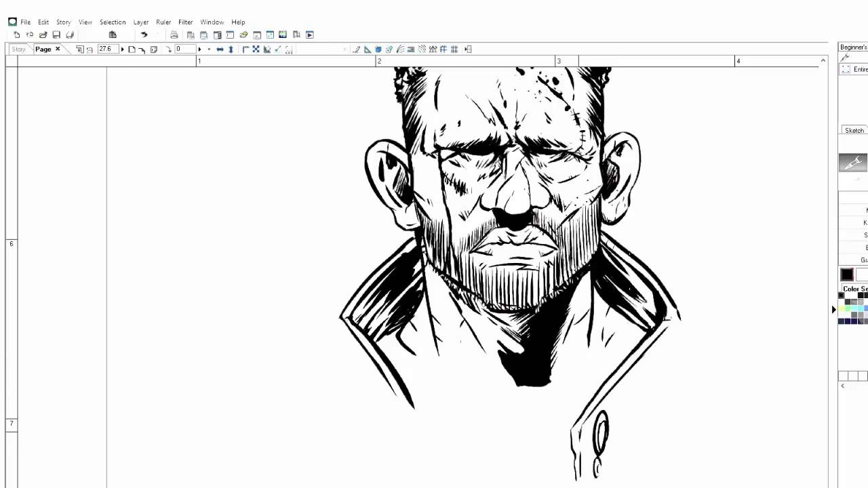Click the Undo icon
868x488 pixels.
144,35
